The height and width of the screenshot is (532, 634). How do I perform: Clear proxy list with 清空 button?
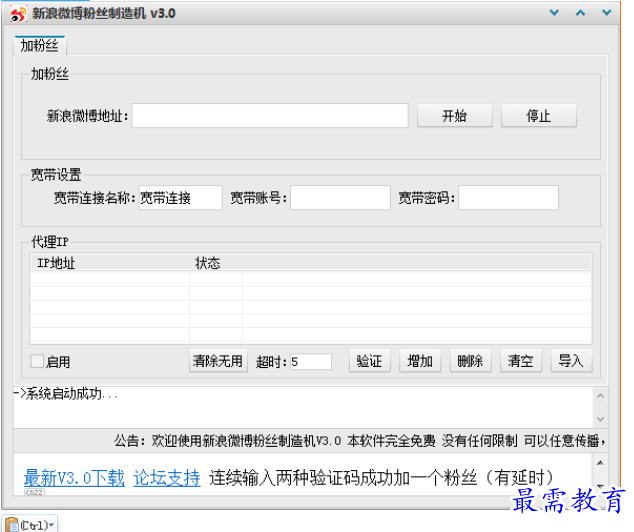pos(521,361)
